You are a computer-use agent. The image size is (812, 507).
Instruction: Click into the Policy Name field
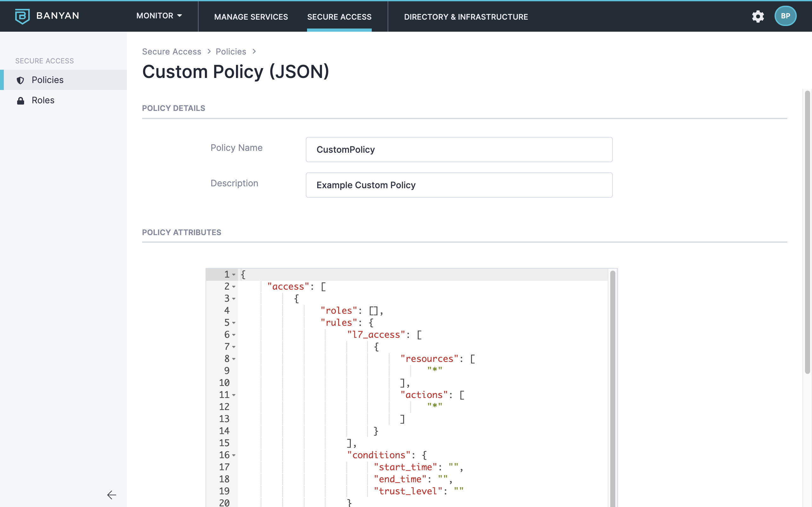click(459, 150)
